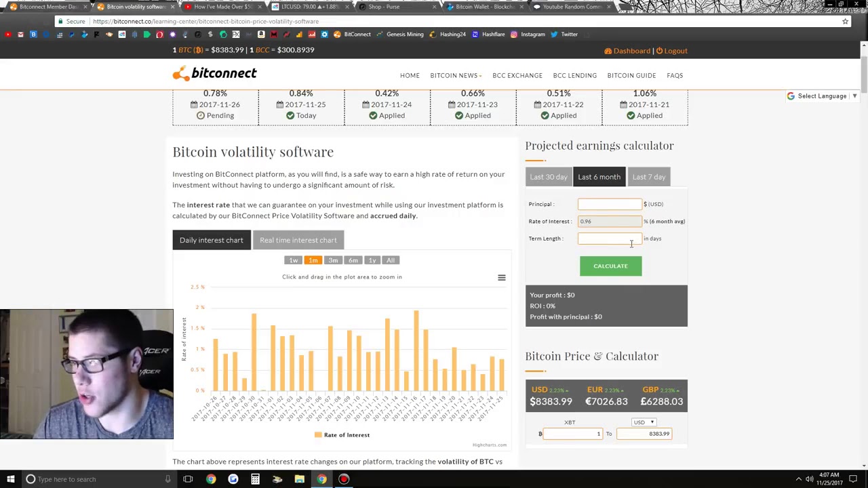Click the Principal input field
The height and width of the screenshot is (488, 868).
(x=609, y=204)
